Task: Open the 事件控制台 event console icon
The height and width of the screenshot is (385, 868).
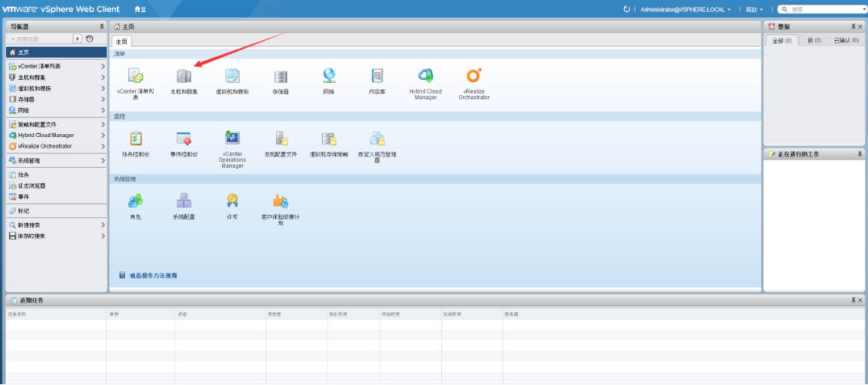Action: point(184,138)
